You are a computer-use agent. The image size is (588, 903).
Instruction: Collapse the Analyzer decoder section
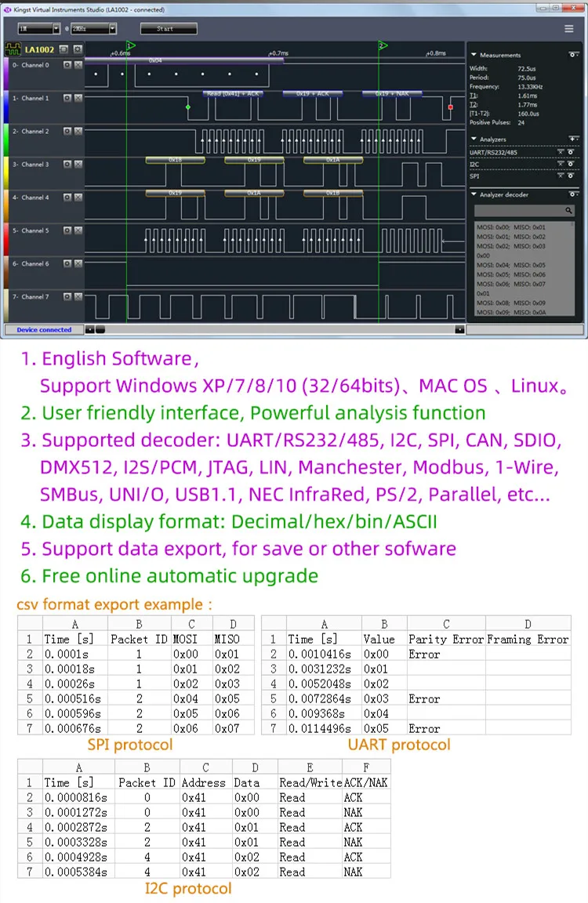(x=474, y=194)
